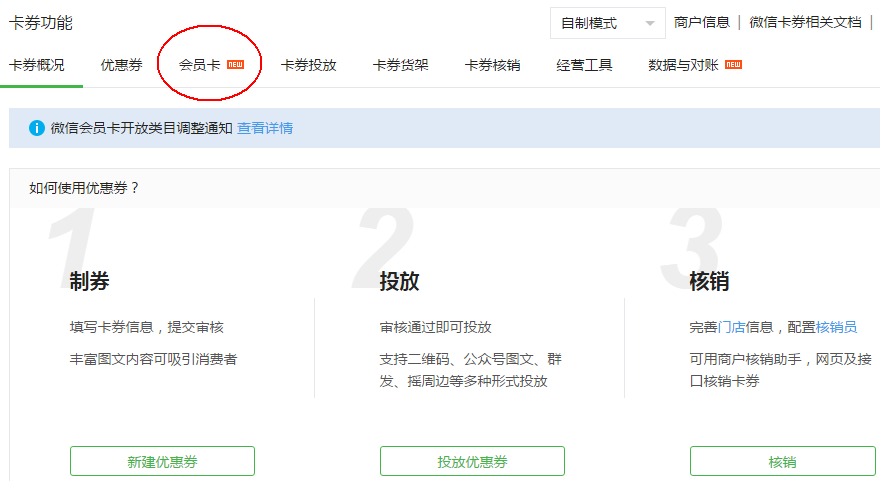Click the 核销 button
The image size is (880, 481).
pyautogui.click(x=782, y=461)
